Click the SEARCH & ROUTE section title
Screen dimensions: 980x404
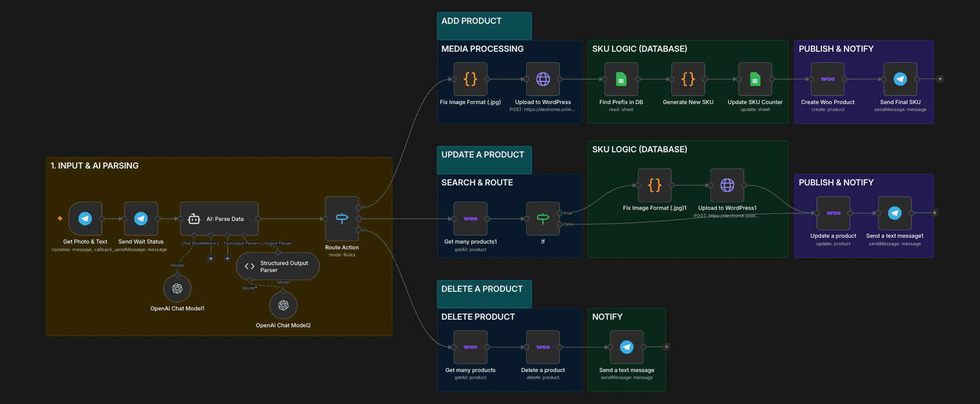click(x=477, y=183)
